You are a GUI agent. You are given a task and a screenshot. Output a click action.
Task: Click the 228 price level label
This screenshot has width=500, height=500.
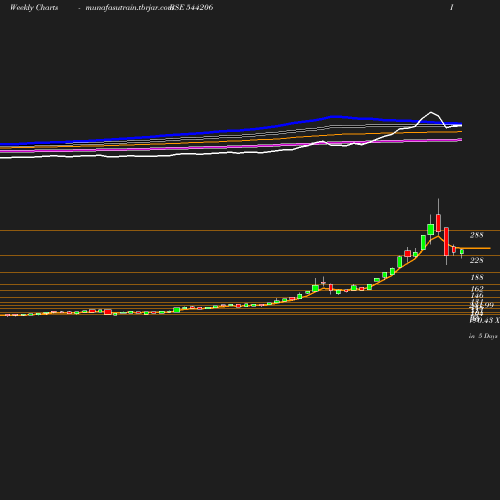[x=476, y=260]
